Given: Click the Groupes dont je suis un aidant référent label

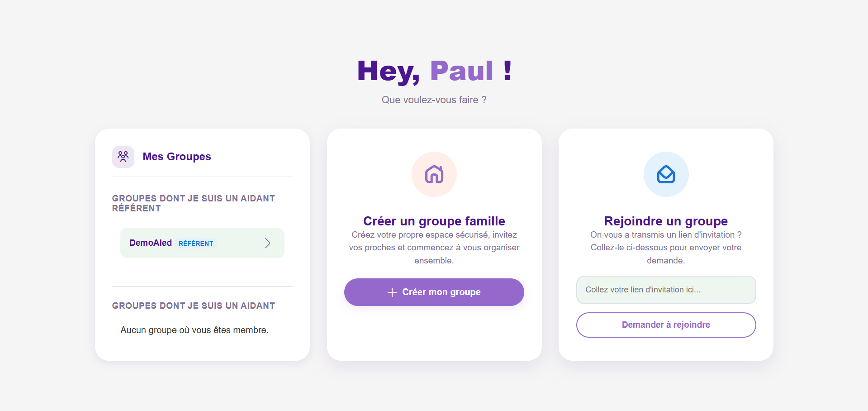Looking at the screenshot, I should coord(193,203).
